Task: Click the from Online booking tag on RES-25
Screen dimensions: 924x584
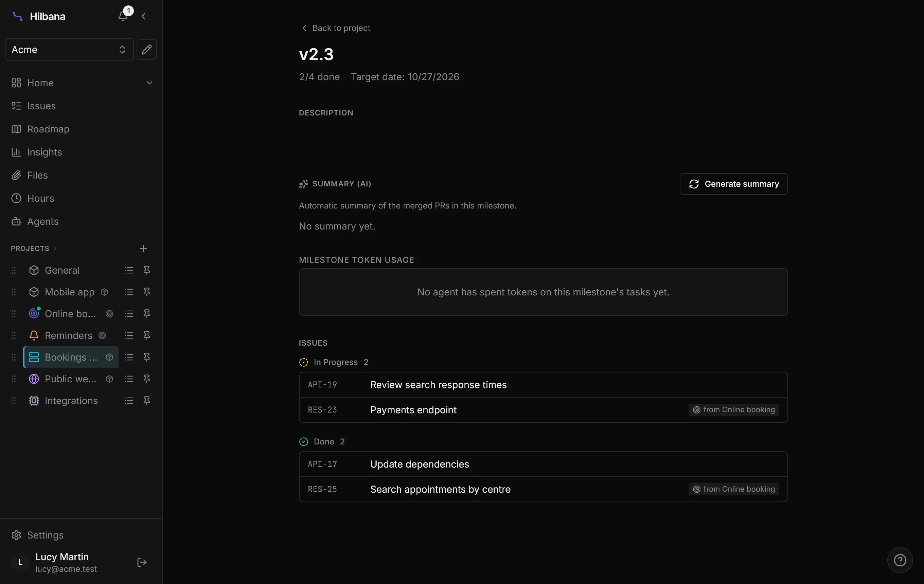Action: point(734,489)
